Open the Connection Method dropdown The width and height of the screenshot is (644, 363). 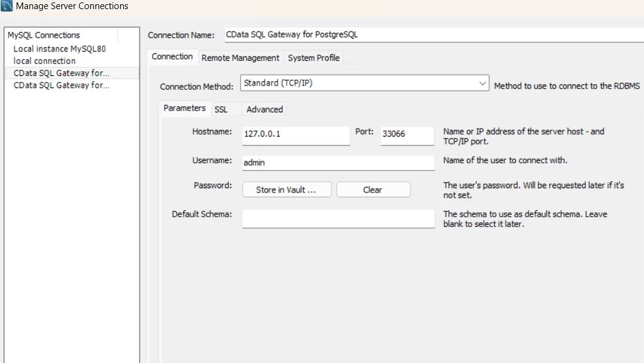click(364, 83)
